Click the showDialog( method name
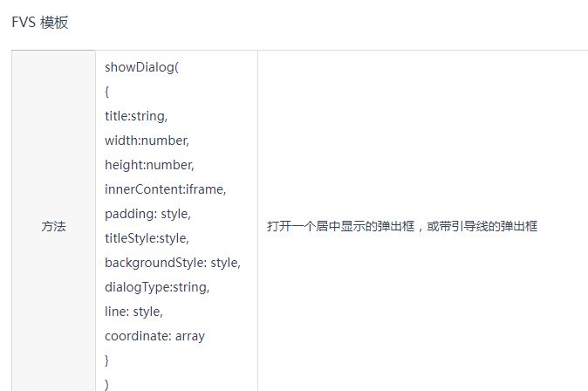Viewport: 588px width, 391px height. pos(141,67)
